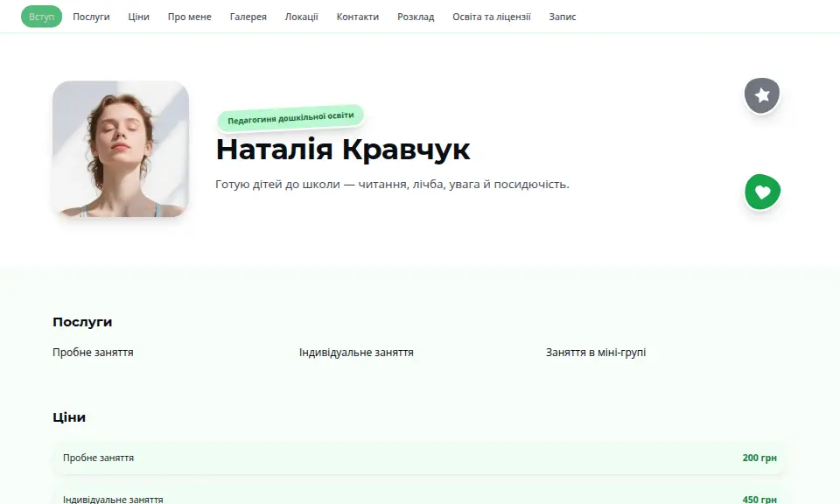Click the 200 грн price value

(x=759, y=458)
